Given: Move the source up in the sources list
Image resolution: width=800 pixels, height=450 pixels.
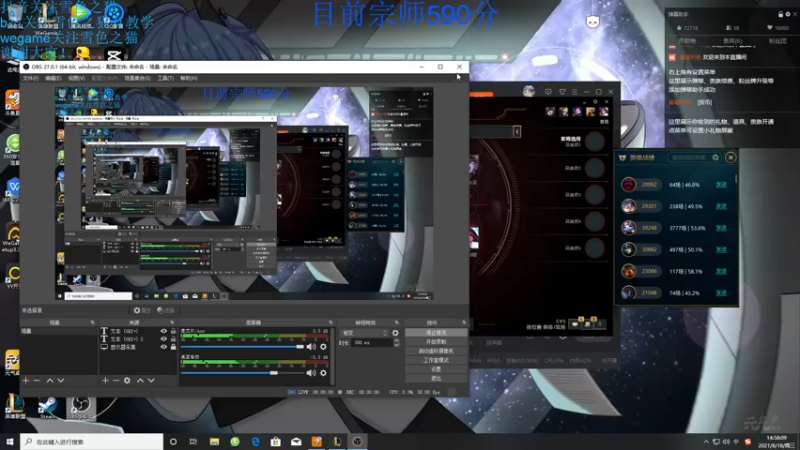Looking at the screenshot, I should 140,381.
